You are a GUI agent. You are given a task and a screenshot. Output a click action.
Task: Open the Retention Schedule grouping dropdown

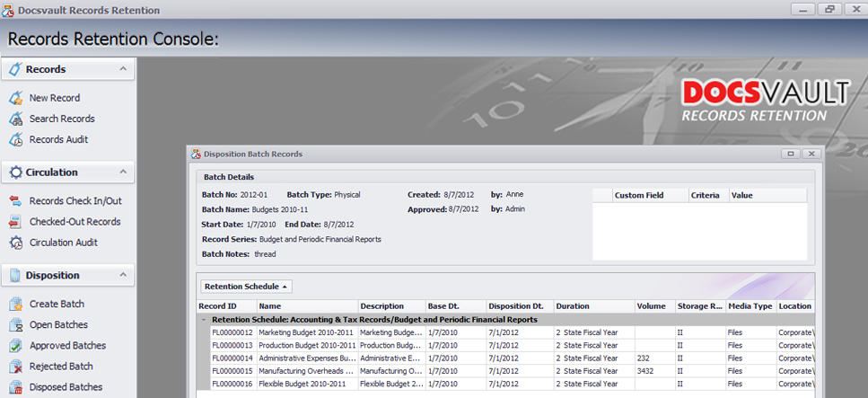coord(246,287)
